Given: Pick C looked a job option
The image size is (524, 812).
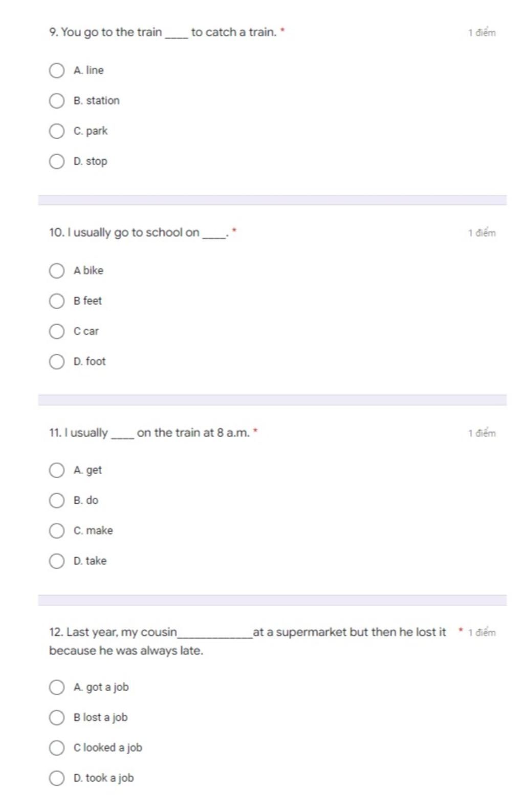Looking at the screenshot, I should (57, 748).
